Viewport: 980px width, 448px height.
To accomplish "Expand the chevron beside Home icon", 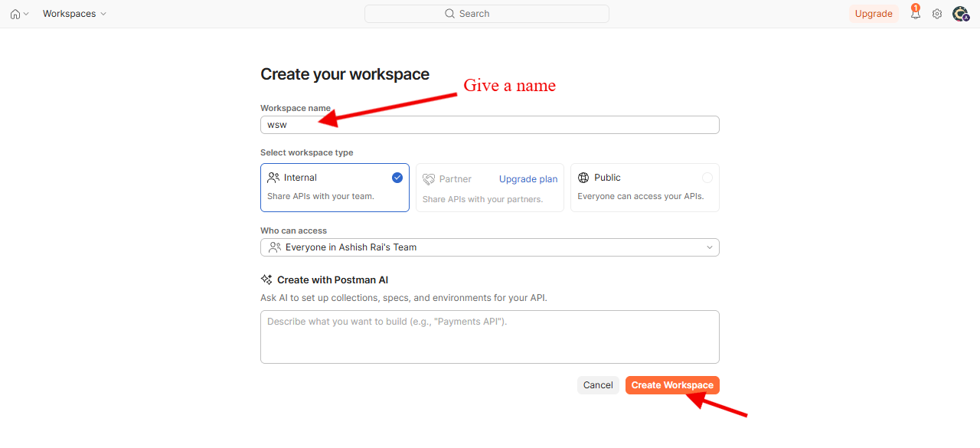I will tap(26, 14).
